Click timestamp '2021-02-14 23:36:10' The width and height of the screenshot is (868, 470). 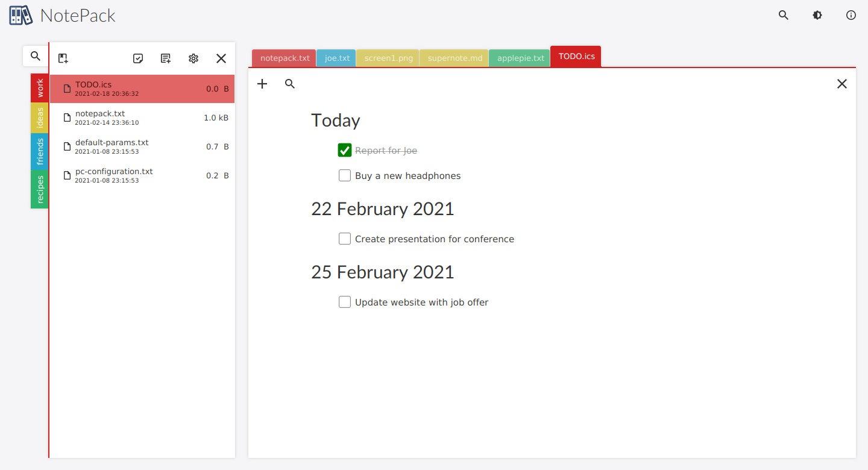click(107, 123)
